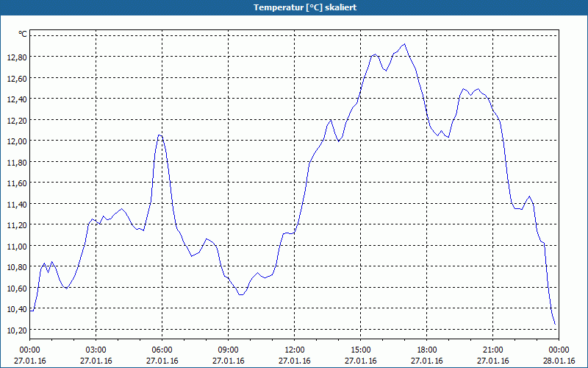Click the 10,20 y-axis tick label
This screenshot has width=588, height=368.
click(x=17, y=330)
